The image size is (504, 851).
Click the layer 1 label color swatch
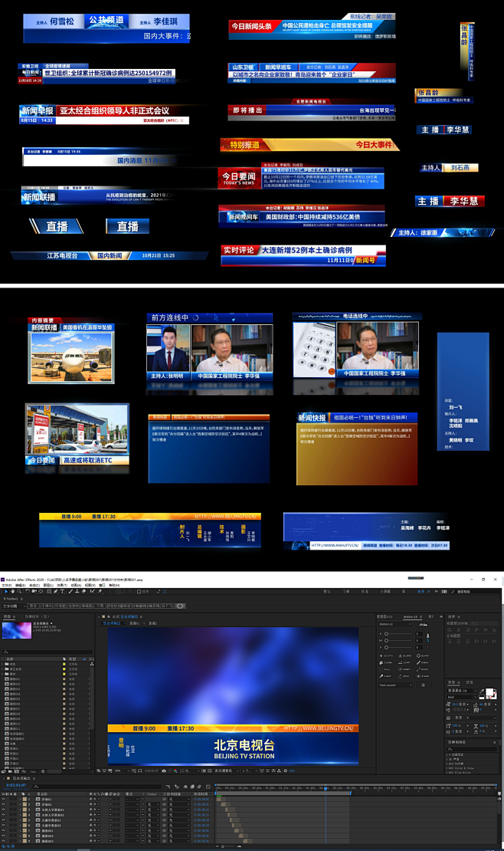click(25, 799)
